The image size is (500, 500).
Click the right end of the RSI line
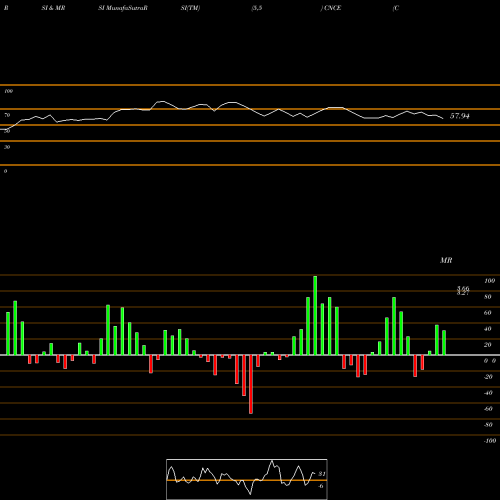[x=443, y=118]
